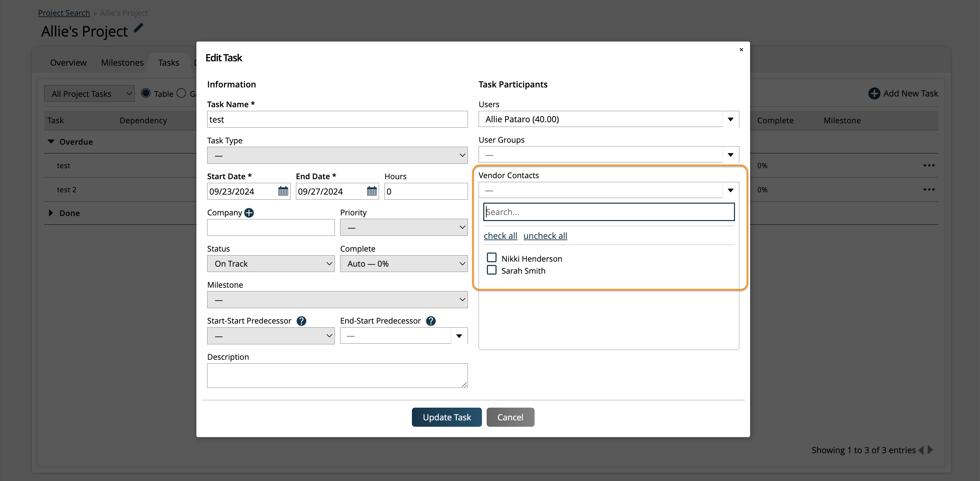Select the Table view radio button

(x=145, y=93)
